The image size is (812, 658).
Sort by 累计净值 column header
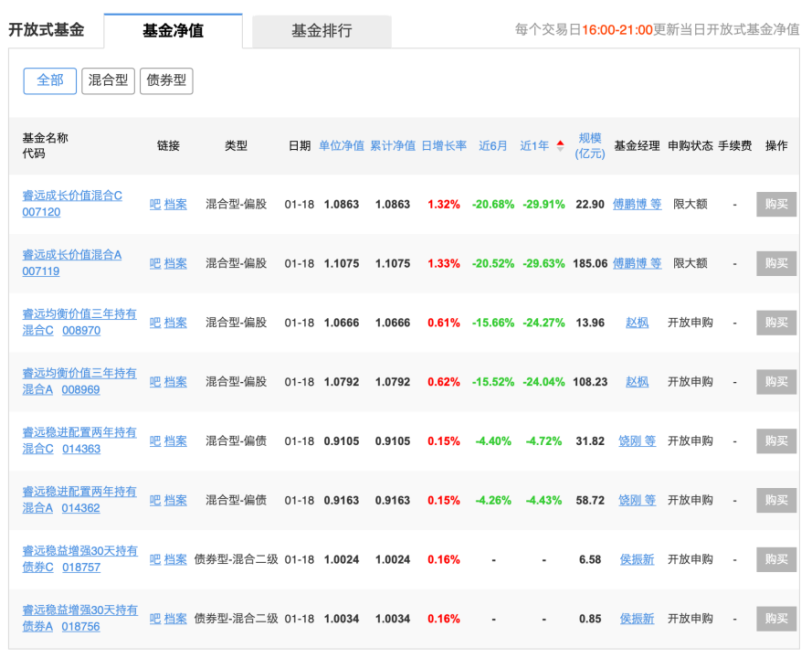pos(393,145)
